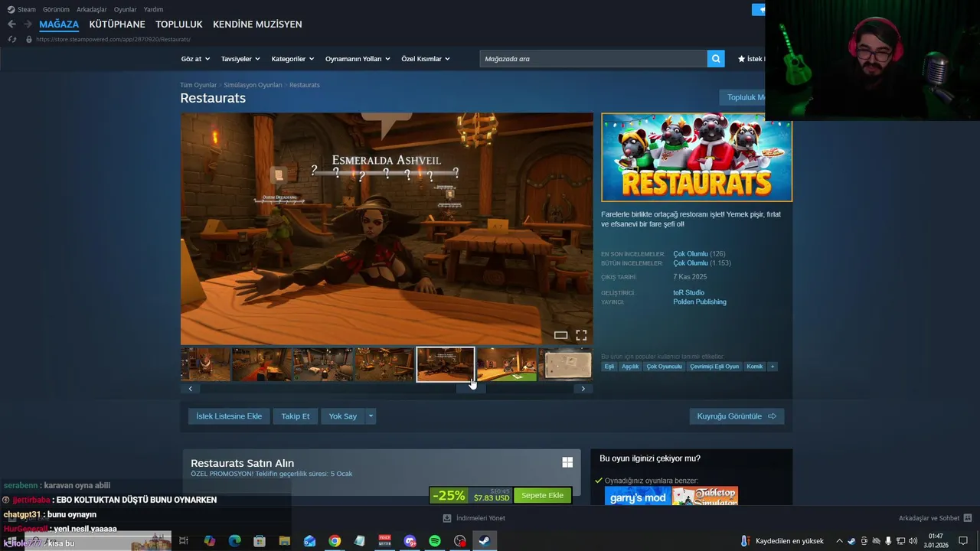The width and height of the screenshot is (980, 551).
Task: Click the Windows platform icon in purchase box
Action: point(567,462)
